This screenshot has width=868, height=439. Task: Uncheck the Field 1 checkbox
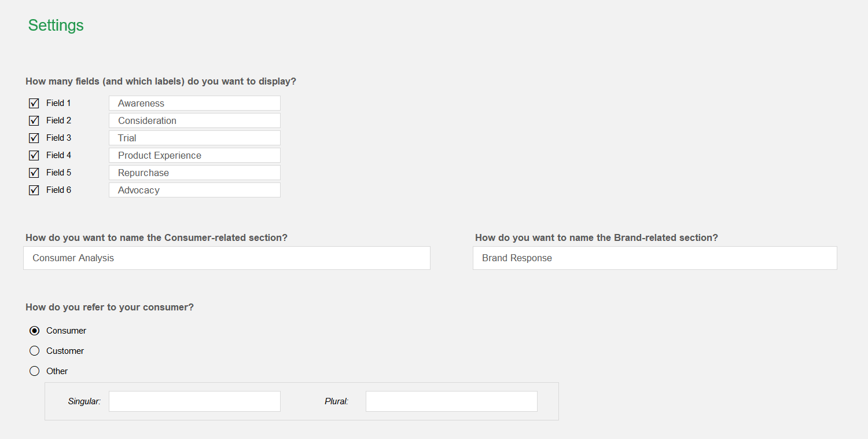coord(34,104)
